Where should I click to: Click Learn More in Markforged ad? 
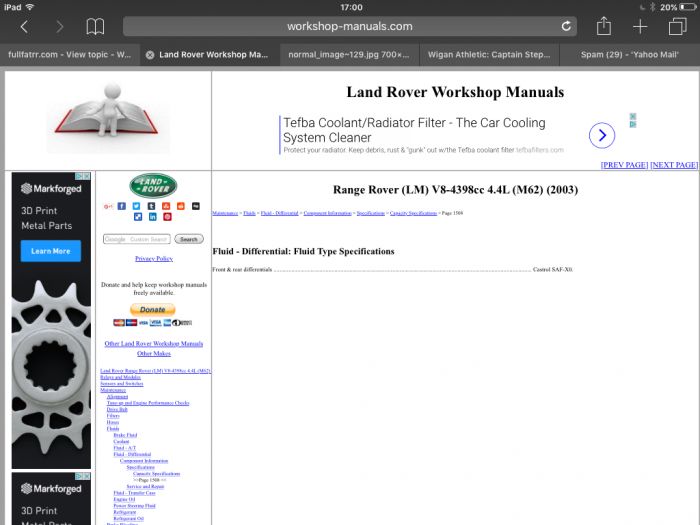click(x=51, y=251)
